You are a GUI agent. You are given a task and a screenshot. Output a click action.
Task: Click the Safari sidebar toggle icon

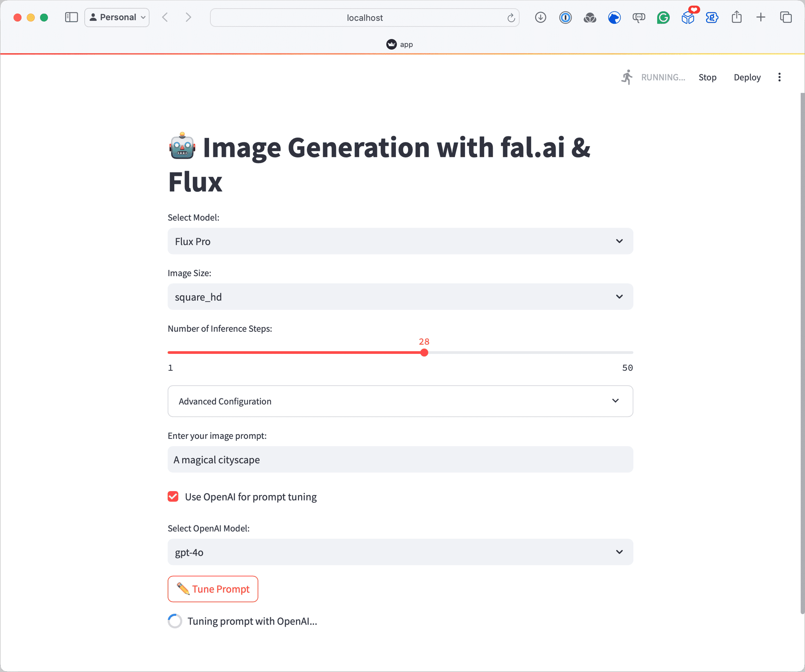click(x=71, y=17)
